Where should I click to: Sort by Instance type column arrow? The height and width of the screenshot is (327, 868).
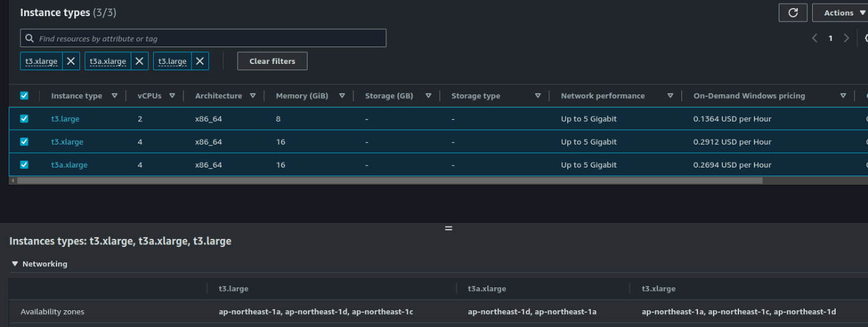pyautogui.click(x=114, y=96)
